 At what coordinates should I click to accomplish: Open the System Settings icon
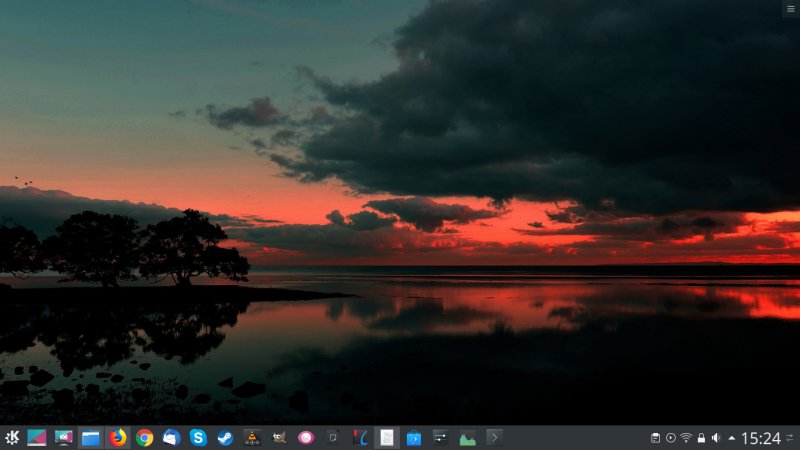[x=440, y=437]
